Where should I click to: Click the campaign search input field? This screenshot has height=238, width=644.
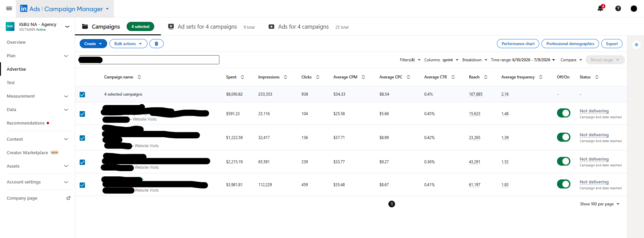(x=149, y=60)
